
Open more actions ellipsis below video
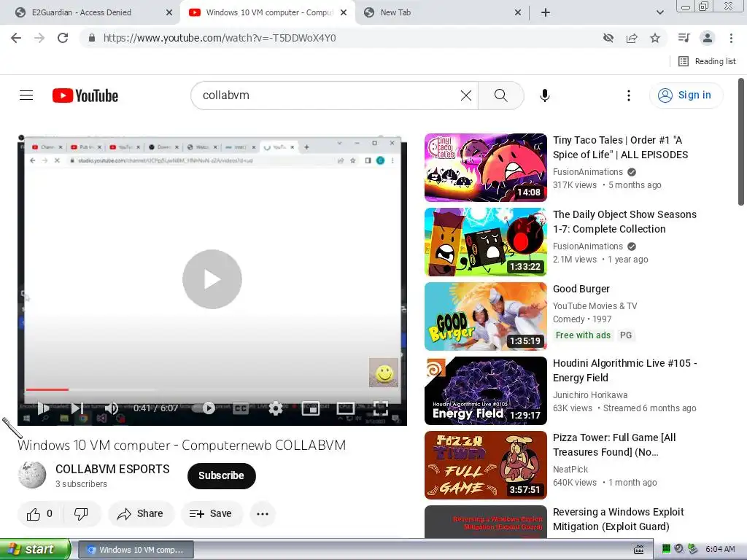(x=263, y=514)
